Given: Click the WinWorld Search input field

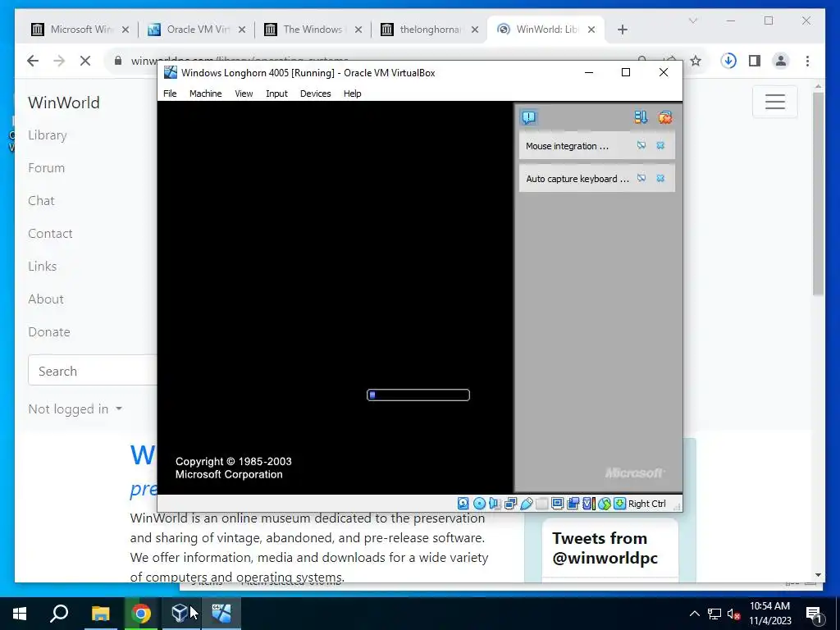Looking at the screenshot, I should (93, 370).
